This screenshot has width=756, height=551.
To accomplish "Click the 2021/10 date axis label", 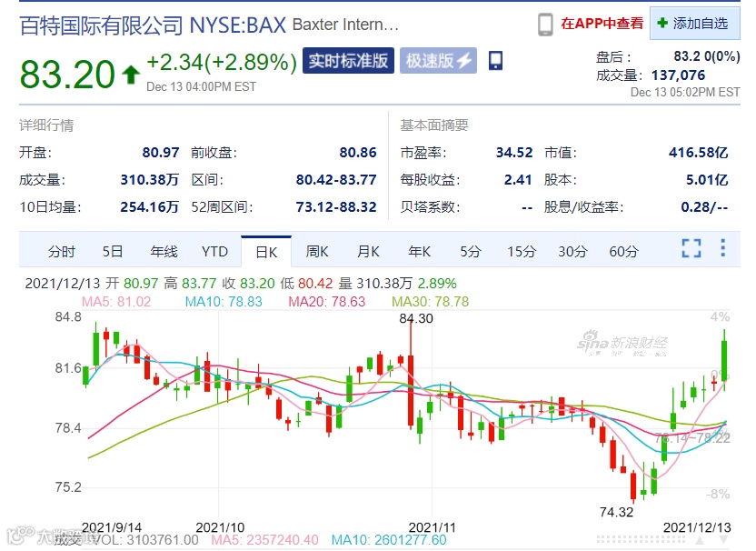I will point(220,527).
